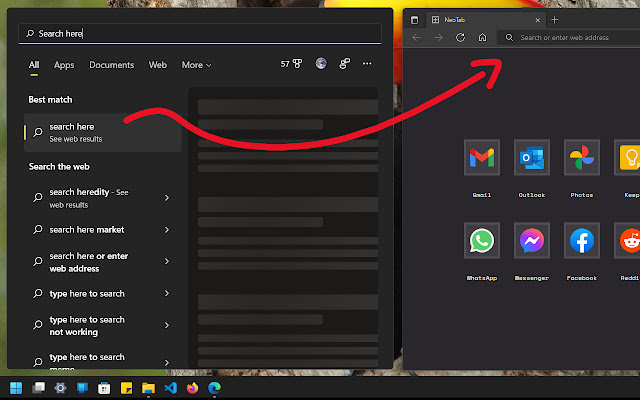
Task: Switch to the Web search filter
Action: [x=158, y=65]
